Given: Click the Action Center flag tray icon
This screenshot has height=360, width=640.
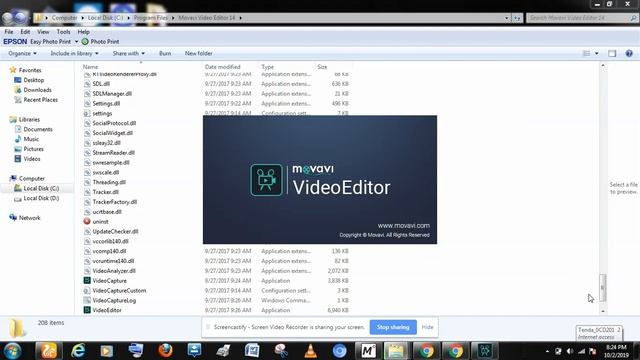Looking at the screenshot, I should tap(593, 351).
